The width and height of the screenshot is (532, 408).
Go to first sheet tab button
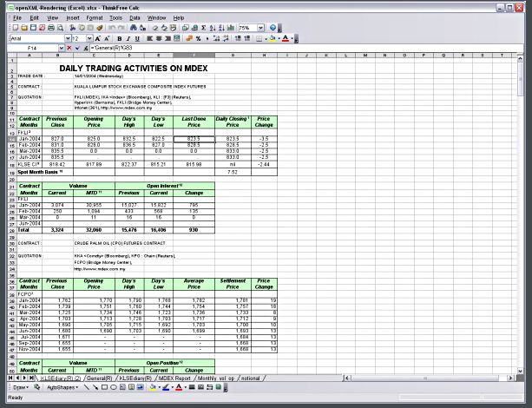(10, 378)
